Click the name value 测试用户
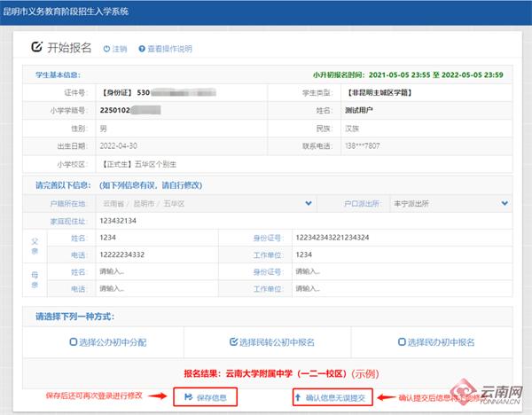Viewport: 532px width, 415px height. (359, 110)
